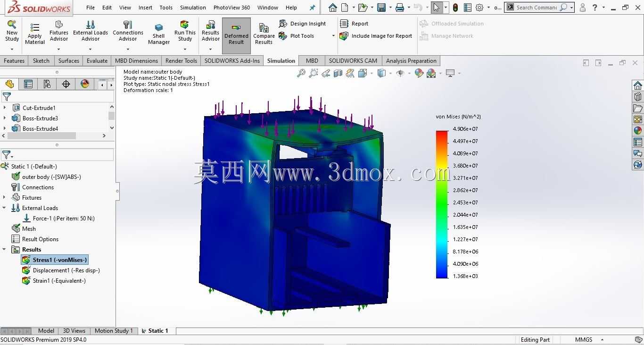This screenshot has height=345, width=644.
Task: Select Strain1 equivalent plot
Action: pyautogui.click(x=54, y=280)
